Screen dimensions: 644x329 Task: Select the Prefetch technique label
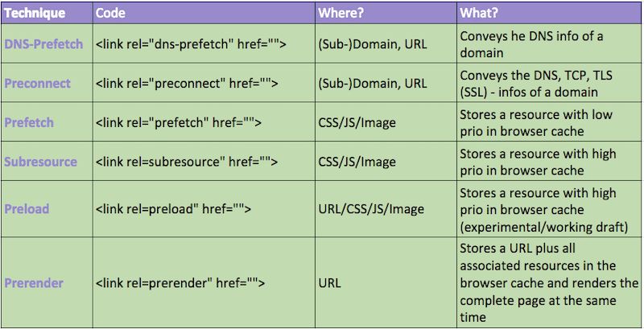point(29,122)
